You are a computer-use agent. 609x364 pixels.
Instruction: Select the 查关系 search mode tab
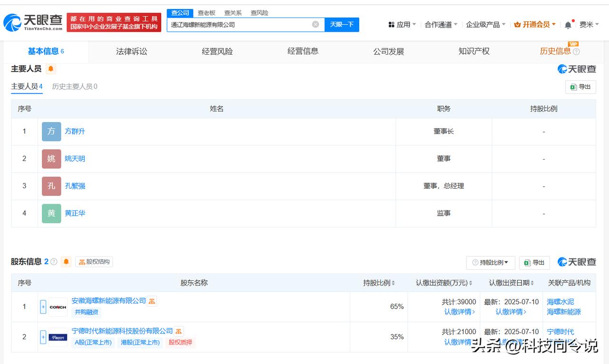click(x=233, y=13)
